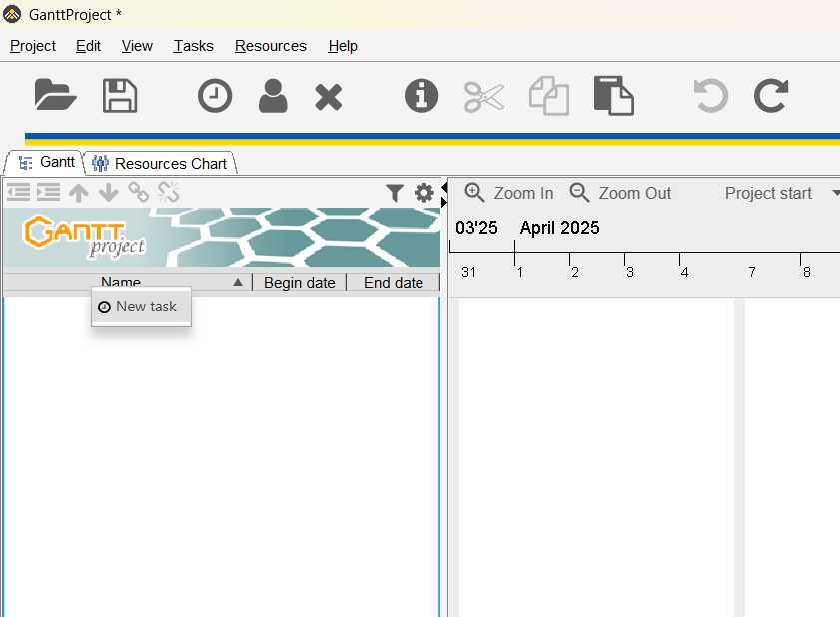Click the End date column header
The width and height of the screenshot is (840, 617).
click(394, 282)
